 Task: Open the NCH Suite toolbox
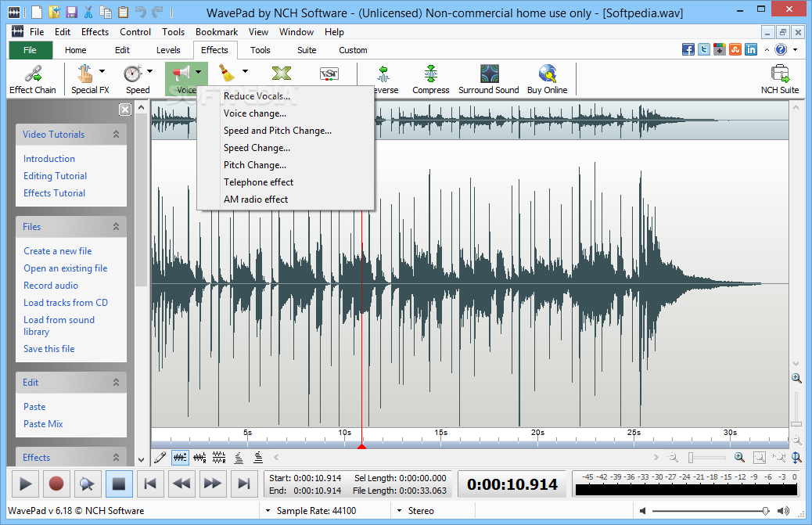pyautogui.click(x=780, y=79)
